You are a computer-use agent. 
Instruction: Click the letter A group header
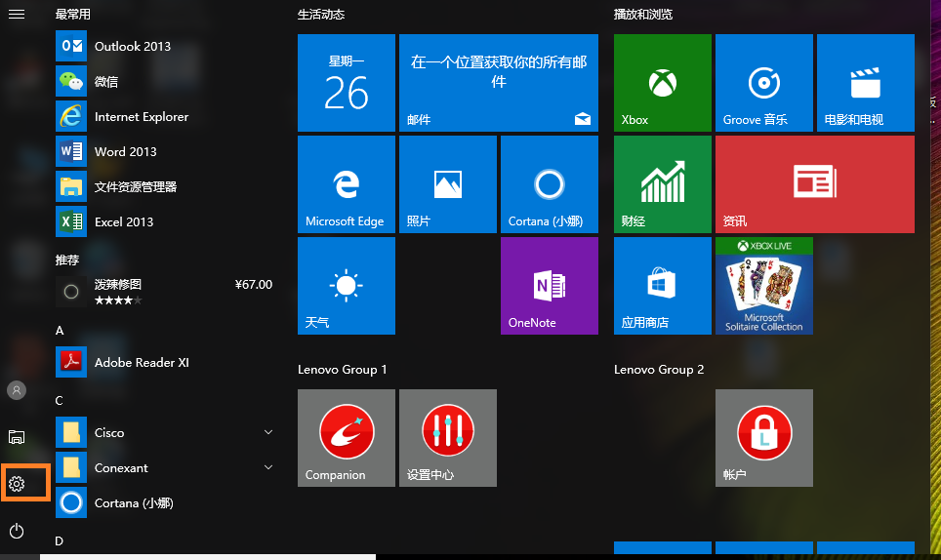(60, 331)
